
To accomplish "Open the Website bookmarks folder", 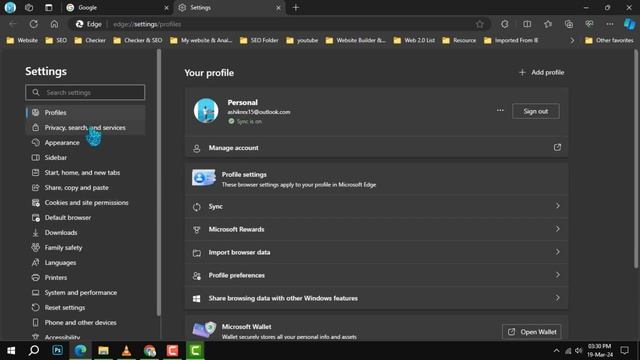I will click(x=22, y=40).
